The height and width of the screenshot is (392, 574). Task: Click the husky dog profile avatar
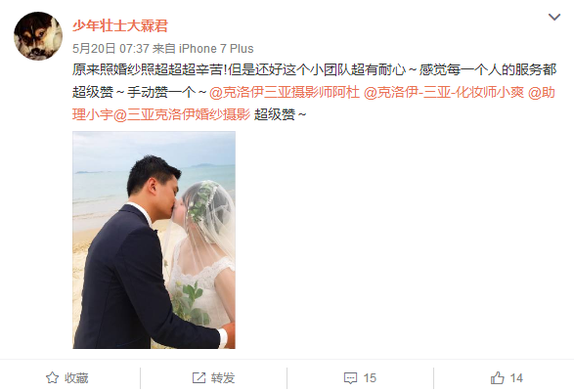38,36
